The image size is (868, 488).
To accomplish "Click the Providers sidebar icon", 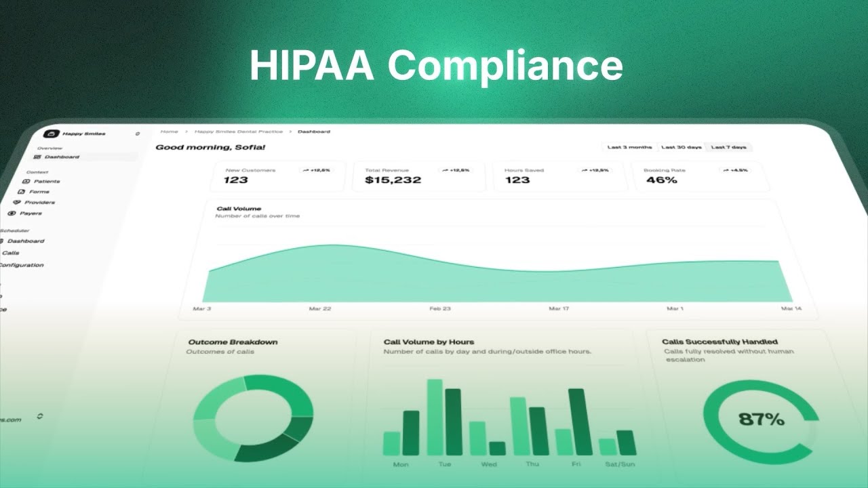I will point(16,202).
